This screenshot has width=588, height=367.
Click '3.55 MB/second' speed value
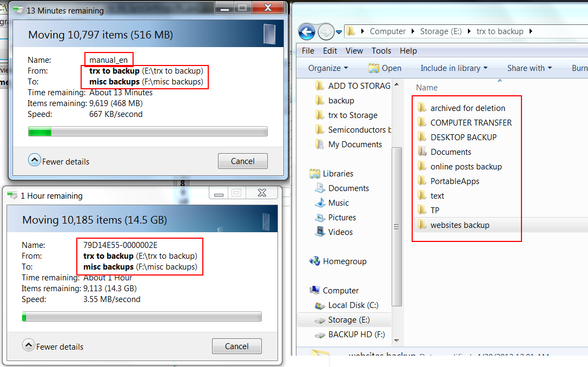pyautogui.click(x=112, y=299)
